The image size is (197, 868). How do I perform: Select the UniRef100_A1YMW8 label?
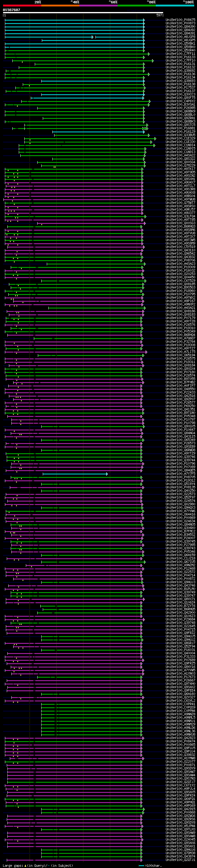point(180,758)
